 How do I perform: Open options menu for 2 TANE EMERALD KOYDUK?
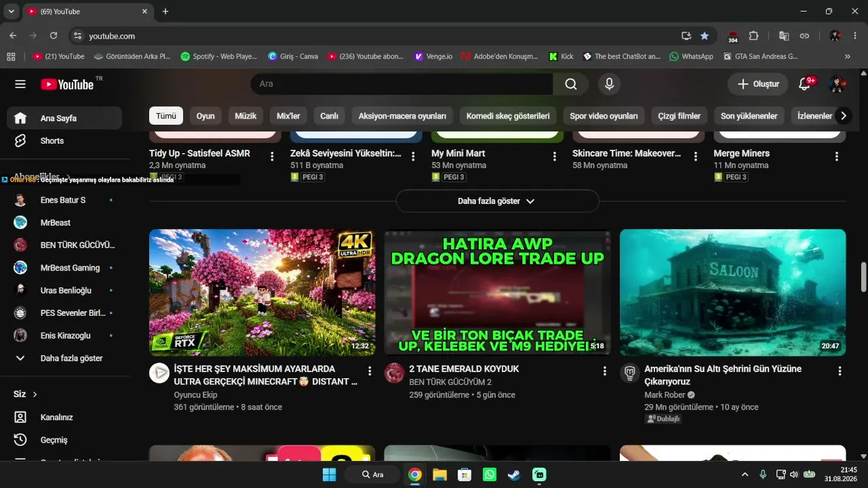[605, 371]
